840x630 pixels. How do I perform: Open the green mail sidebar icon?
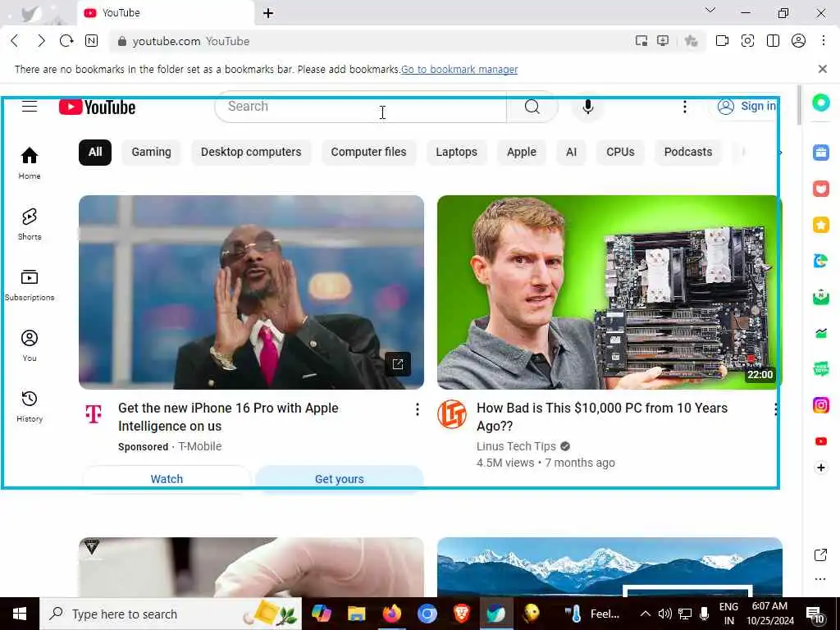pyautogui.click(x=820, y=297)
